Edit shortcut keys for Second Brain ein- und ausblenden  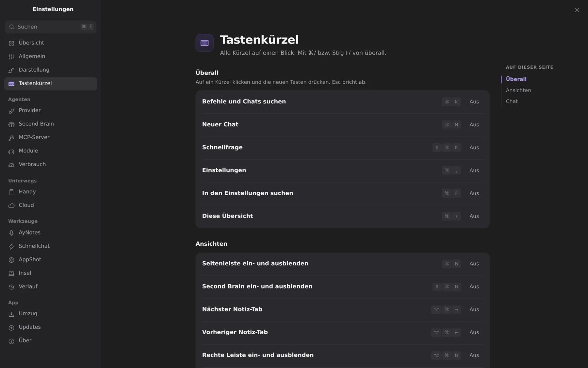click(x=447, y=287)
